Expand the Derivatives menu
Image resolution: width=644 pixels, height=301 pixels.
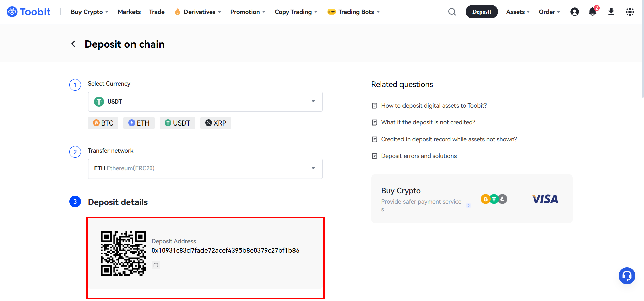[202, 12]
